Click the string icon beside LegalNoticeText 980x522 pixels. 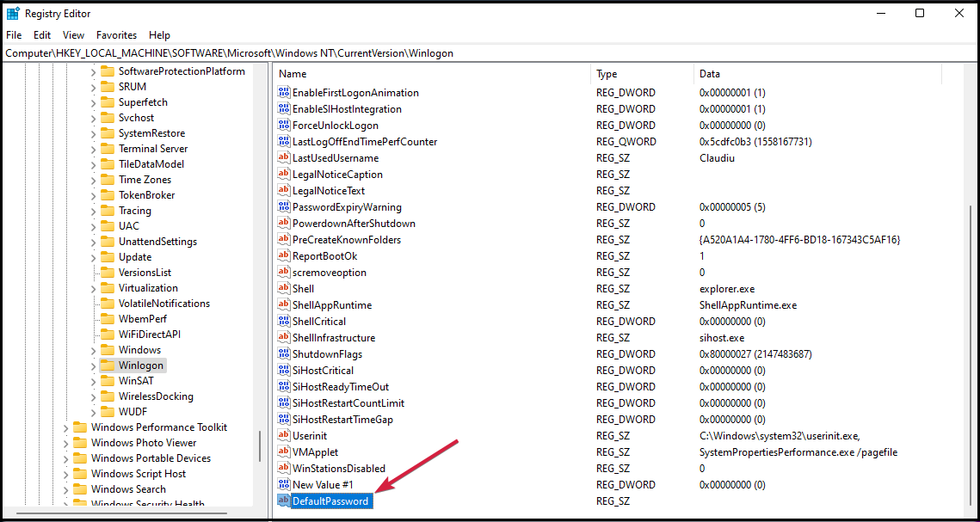pyautogui.click(x=284, y=190)
